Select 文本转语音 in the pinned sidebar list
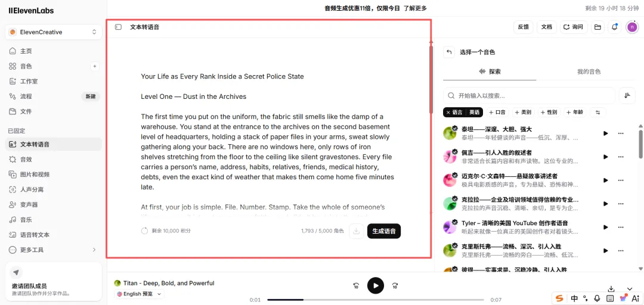 click(x=54, y=144)
